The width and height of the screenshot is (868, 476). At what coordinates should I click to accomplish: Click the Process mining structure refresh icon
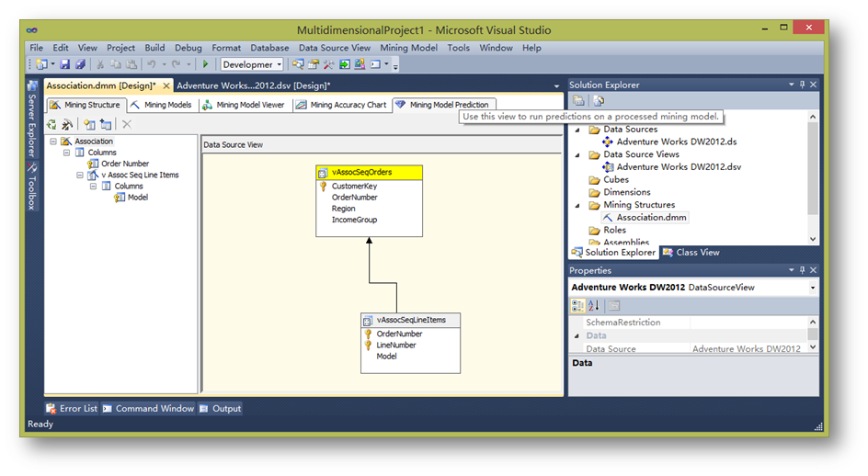51,124
